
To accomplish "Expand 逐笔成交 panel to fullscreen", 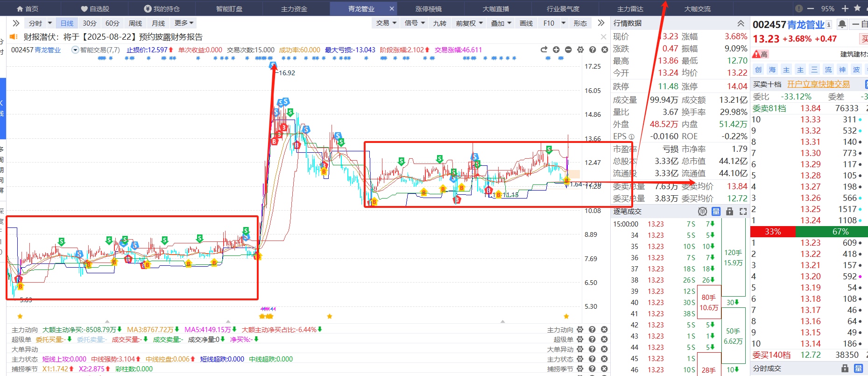I will 743,212.
